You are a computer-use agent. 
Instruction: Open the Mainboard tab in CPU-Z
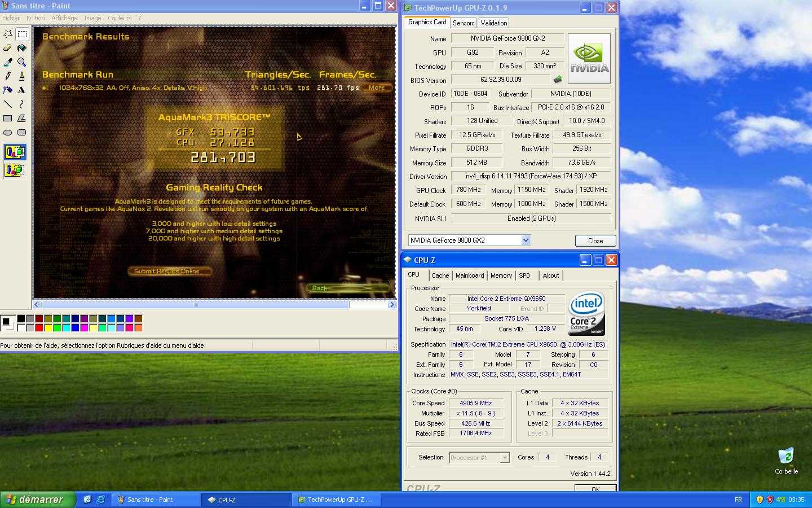tap(470, 275)
